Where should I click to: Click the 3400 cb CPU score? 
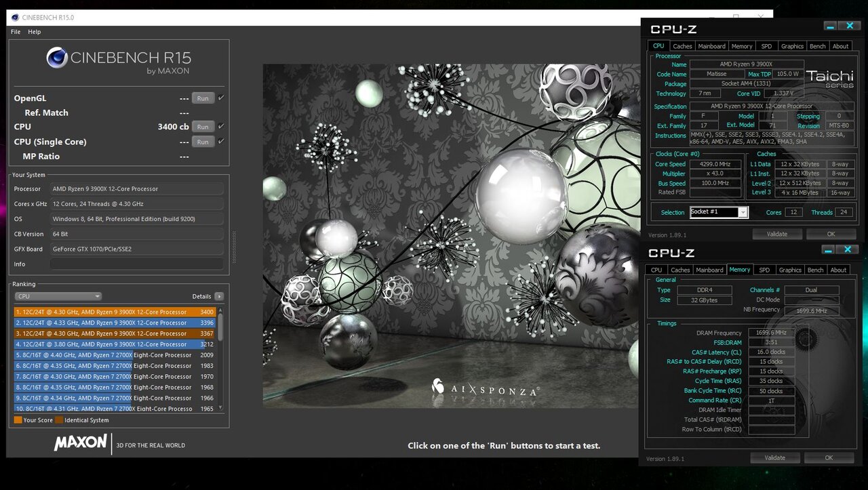tap(173, 127)
